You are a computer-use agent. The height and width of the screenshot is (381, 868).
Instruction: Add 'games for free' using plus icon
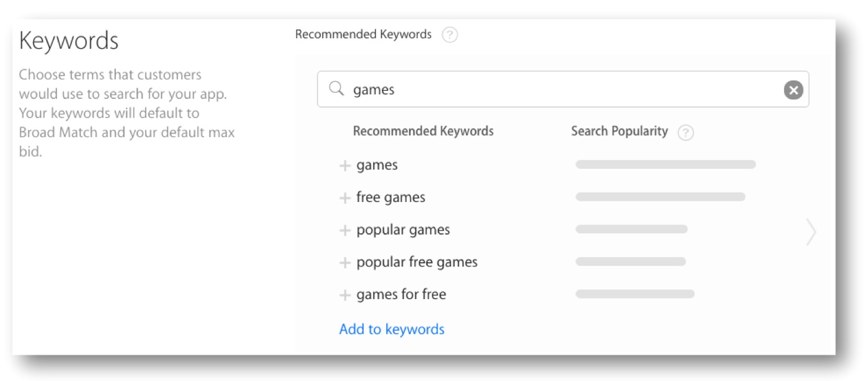pyautogui.click(x=345, y=296)
